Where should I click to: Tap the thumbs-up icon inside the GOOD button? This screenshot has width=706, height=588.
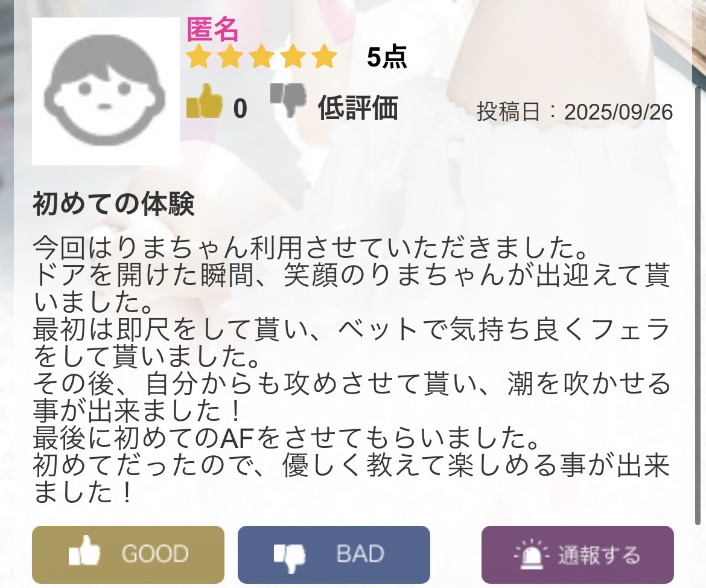click(x=84, y=550)
